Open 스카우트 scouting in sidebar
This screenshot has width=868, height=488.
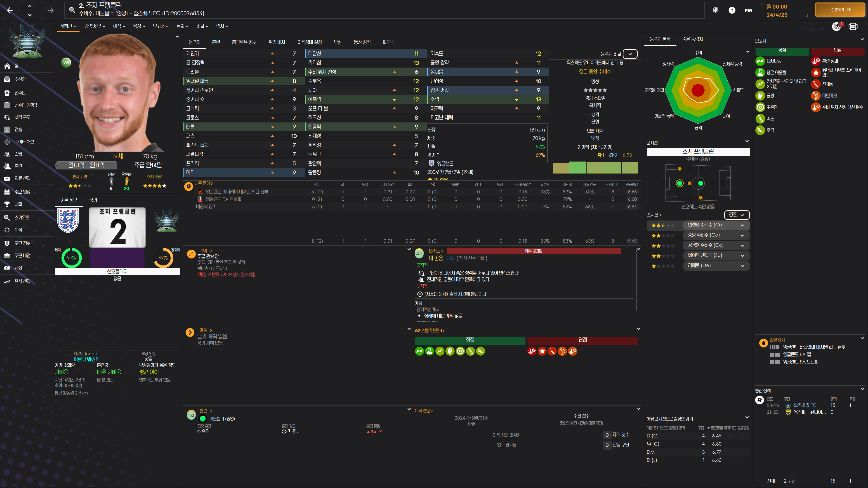[x=21, y=218]
